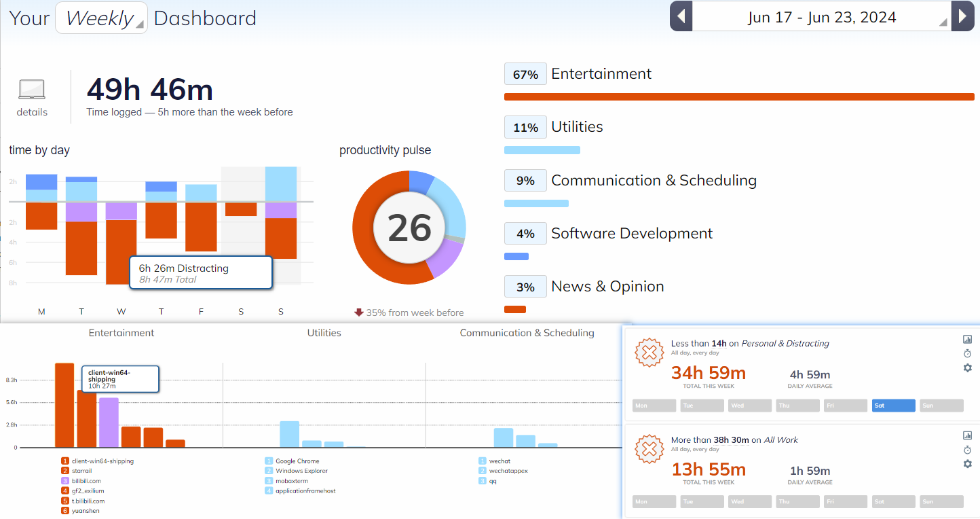Toggle Mon in Personal & Distracting goal

pyautogui.click(x=654, y=406)
